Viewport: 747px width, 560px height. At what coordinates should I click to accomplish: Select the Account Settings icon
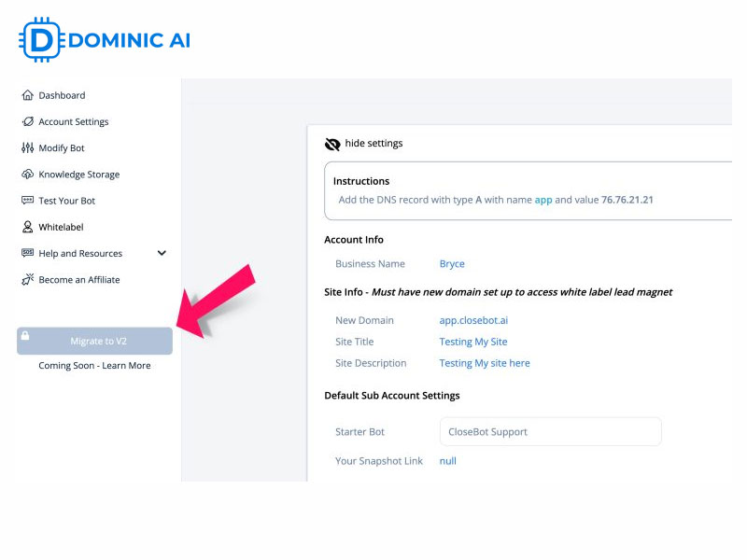pyautogui.click(x=27, y=121)
